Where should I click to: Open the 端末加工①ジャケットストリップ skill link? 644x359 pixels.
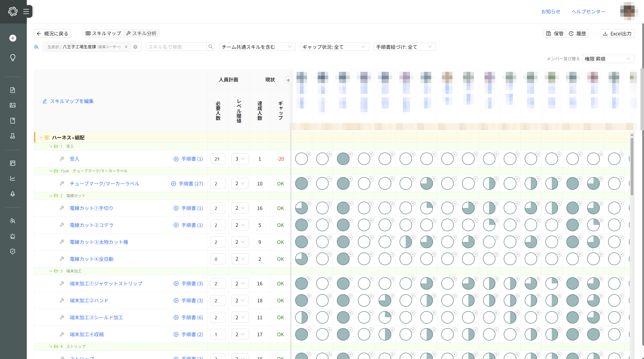point(106,283)
